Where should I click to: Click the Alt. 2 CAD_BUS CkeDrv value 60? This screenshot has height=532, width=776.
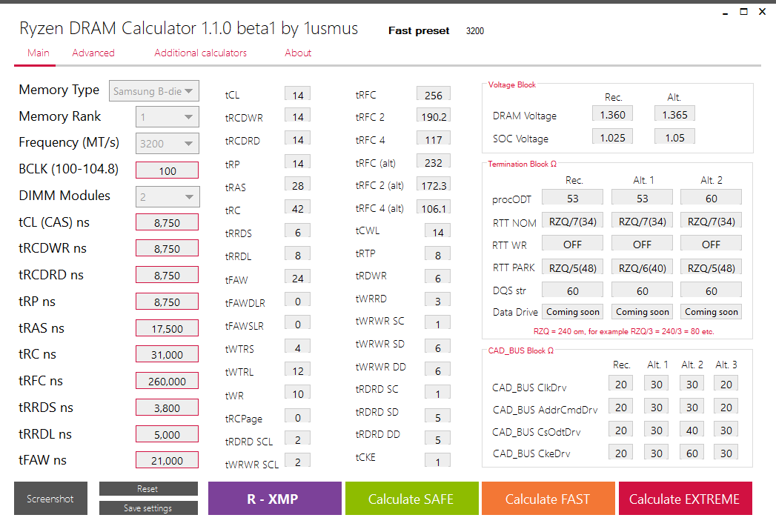[x=692, y=453]
